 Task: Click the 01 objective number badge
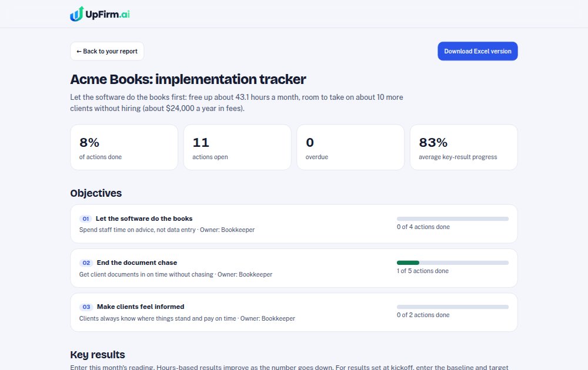(x=85, y=218)
